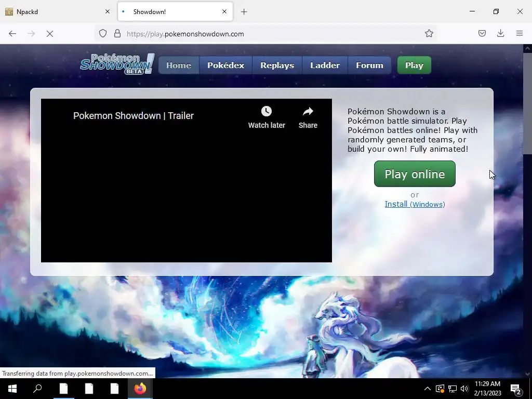Click the Watch later clock icon
Screen dimensions: 532x399
(x=267, y=111)
